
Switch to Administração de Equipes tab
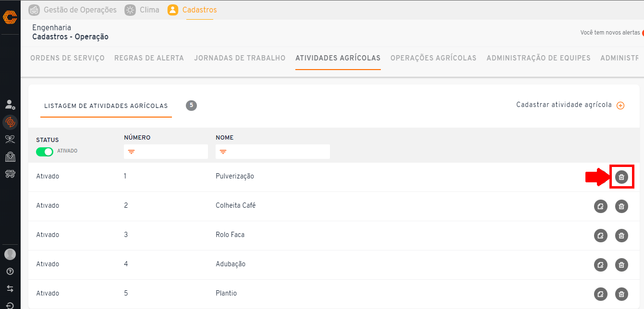tap(539, 58)
